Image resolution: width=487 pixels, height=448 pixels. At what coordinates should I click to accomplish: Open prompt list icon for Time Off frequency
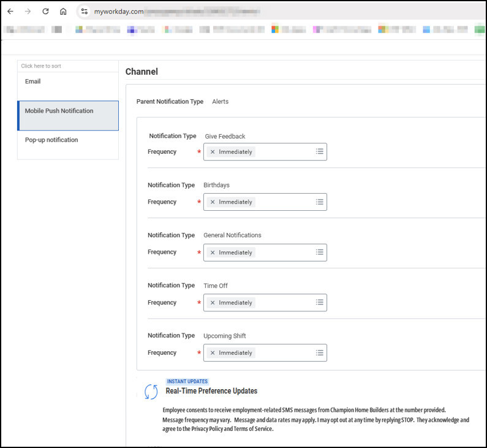[x=320, y=302]
